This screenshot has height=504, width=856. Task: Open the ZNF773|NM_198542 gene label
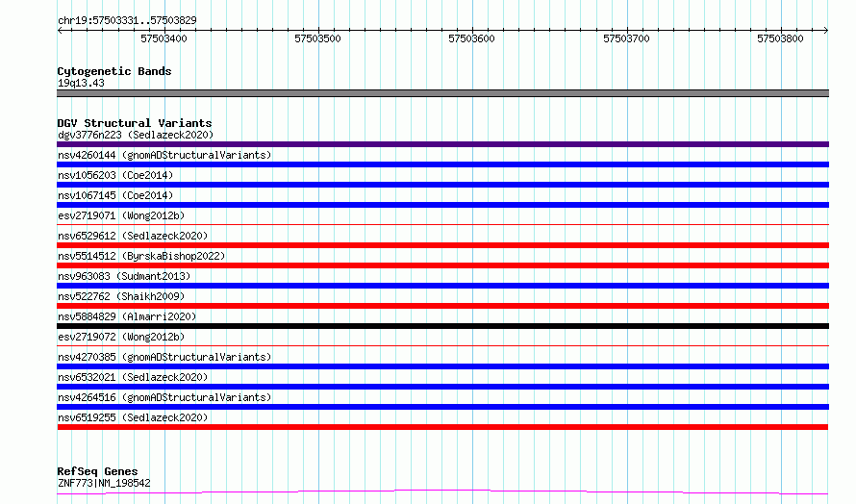pyautogui.click(x=104, y=483)
